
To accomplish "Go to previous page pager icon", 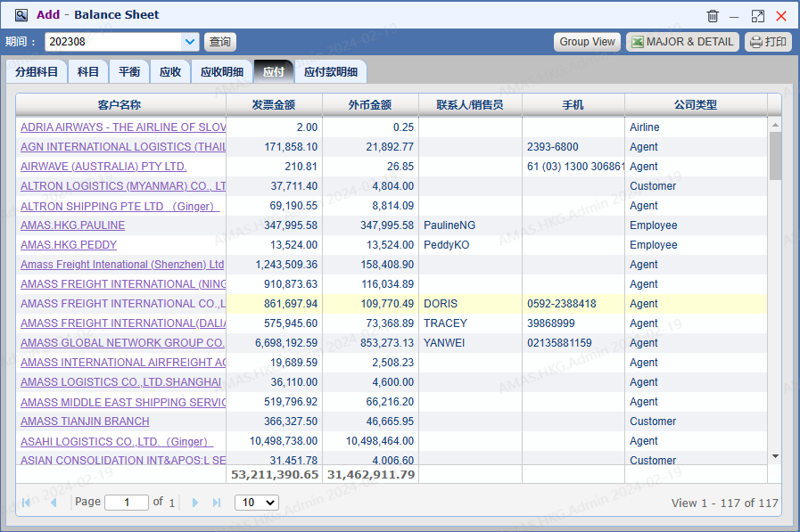I will [54, 503].
